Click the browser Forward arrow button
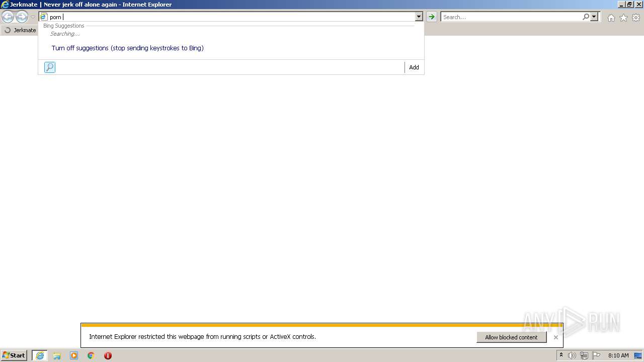 pos(22,17)
